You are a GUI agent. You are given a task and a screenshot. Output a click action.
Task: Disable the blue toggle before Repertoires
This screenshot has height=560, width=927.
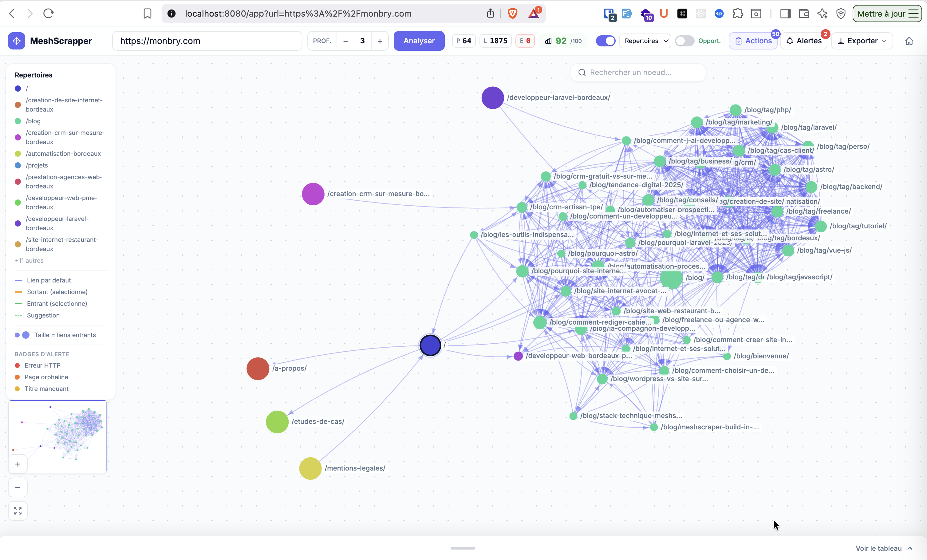[605, 41]
